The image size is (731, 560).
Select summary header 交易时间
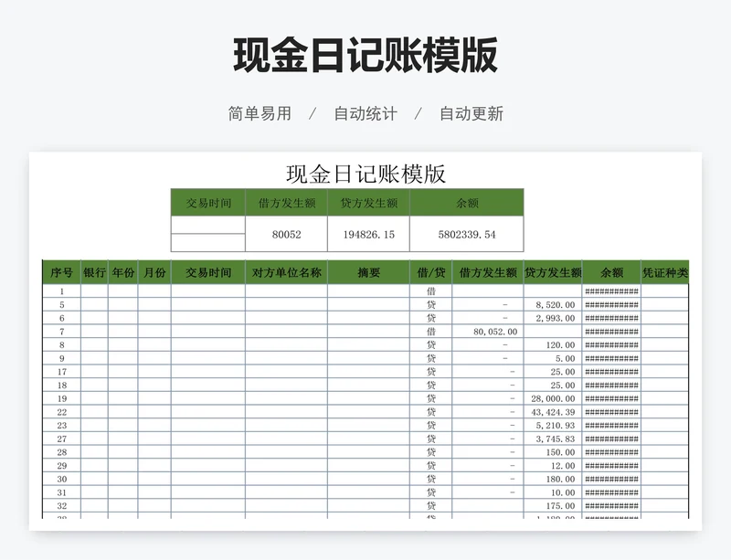(208, 203)
